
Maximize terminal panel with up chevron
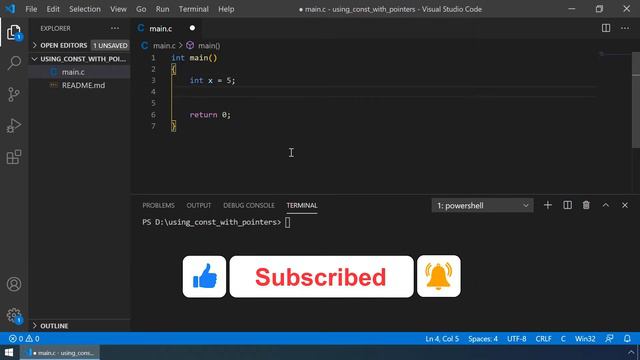(x=606, y=205)
